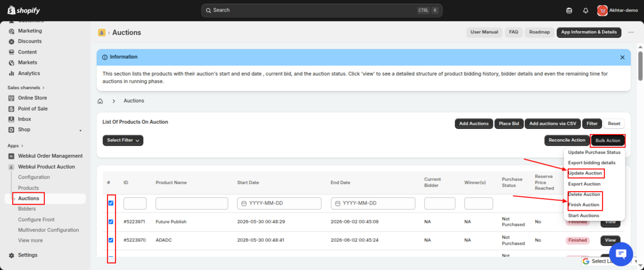Open the three-dot more actions menu
Image resolution: width=644 pixels, height=270 pixels.
[631, 32]
